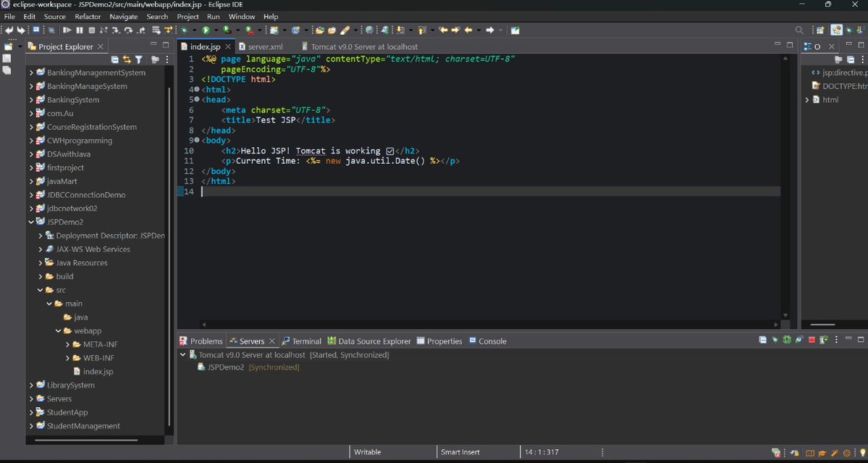This screenshot has width=868, height=463.
Task: Switch to the Debug perspective icon
Action: [x=848, y=30]
